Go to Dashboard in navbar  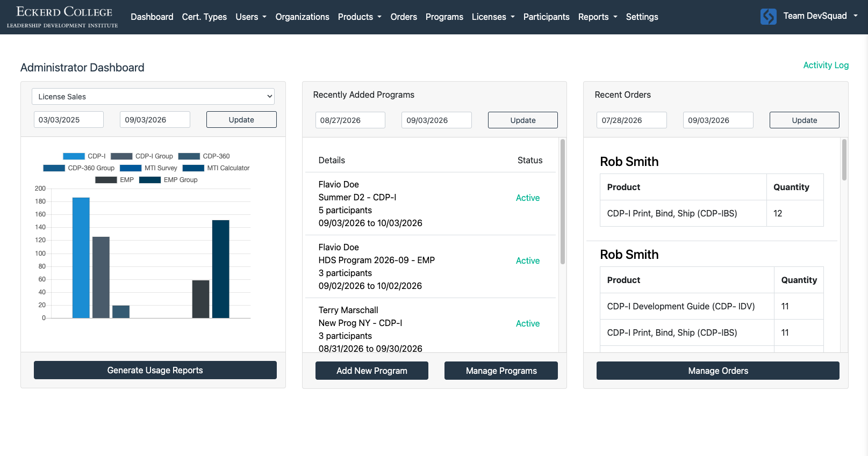152,17
